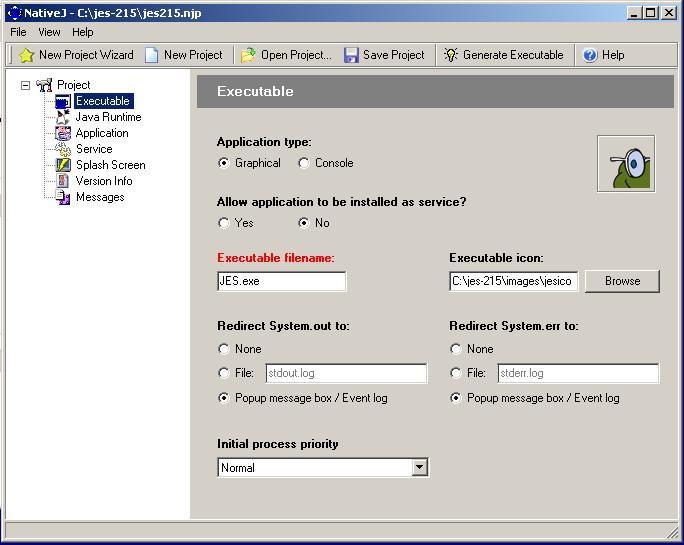Click Open Project... toolbar label
684x545 pixels.
[296, 55]
